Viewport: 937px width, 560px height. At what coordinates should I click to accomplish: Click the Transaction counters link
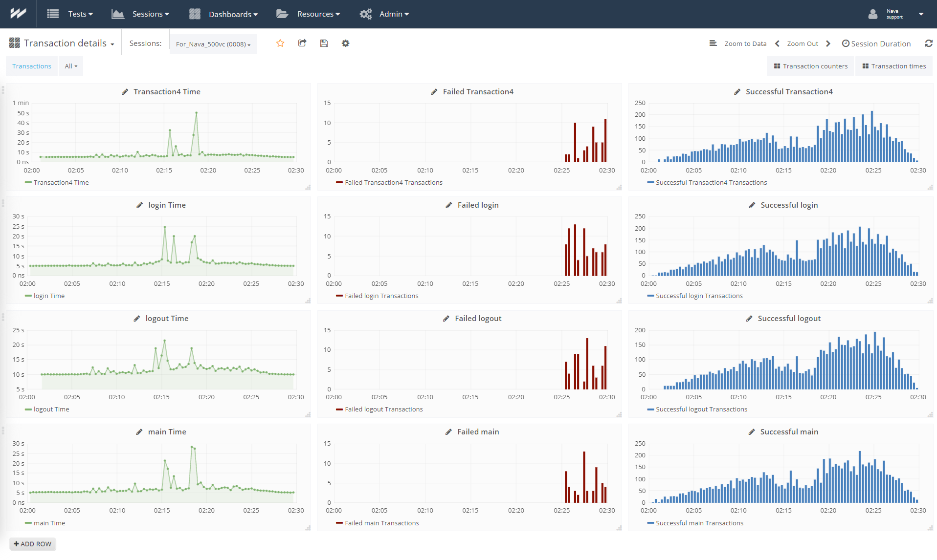[810, 66]
